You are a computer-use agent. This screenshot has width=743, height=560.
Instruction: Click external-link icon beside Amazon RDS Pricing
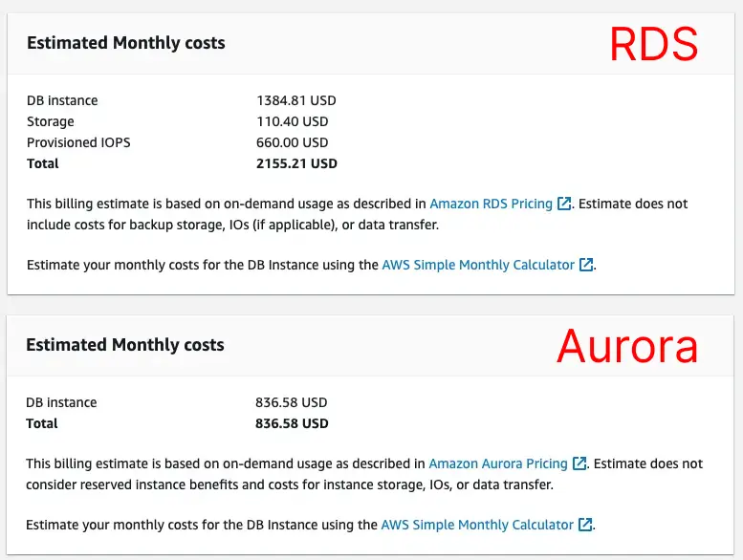(x=564, y=204)
